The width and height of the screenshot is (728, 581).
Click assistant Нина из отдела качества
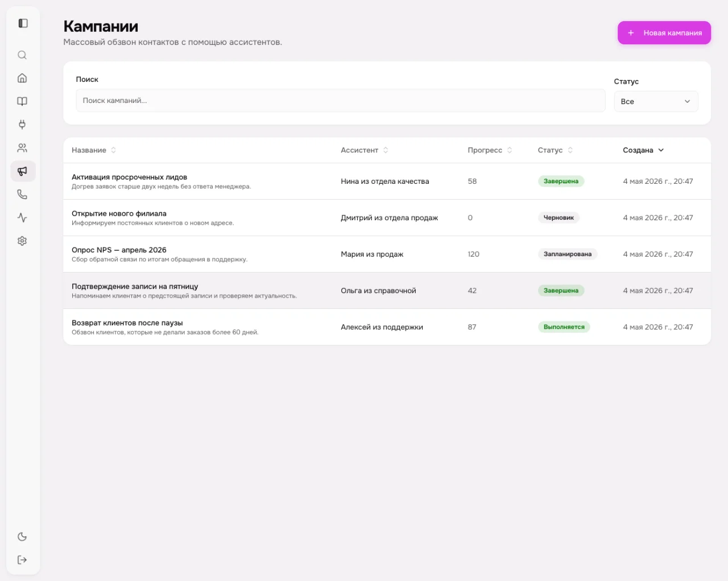pyautogui.click(x=384, y=182)
